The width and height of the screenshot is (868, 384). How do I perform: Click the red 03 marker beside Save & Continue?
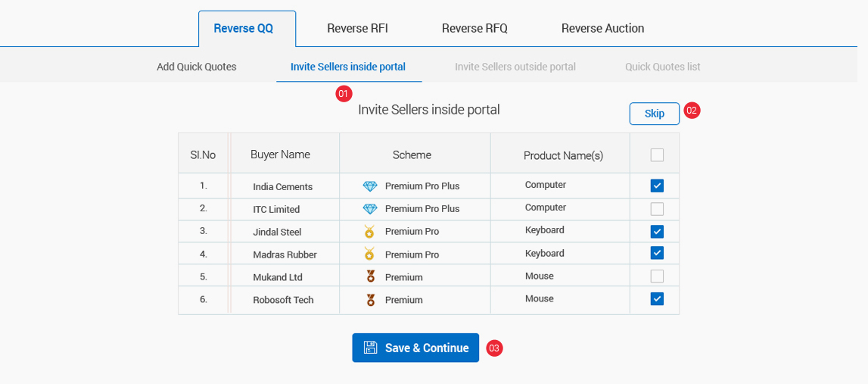click(x=494, y=348)
